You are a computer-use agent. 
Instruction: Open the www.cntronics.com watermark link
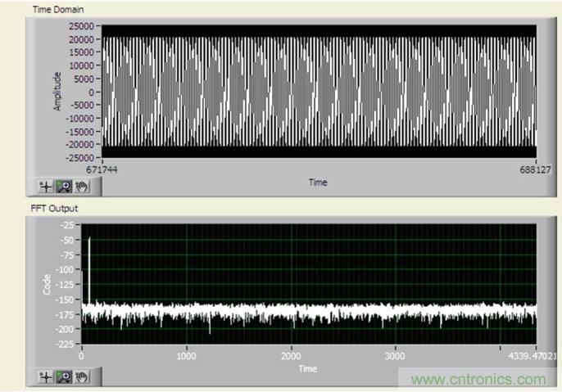click(478, 380)
